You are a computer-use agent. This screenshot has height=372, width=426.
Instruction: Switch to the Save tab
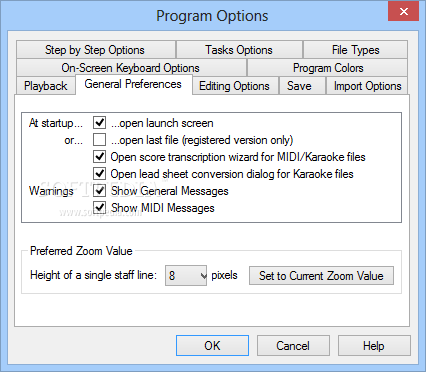[302, 86]
